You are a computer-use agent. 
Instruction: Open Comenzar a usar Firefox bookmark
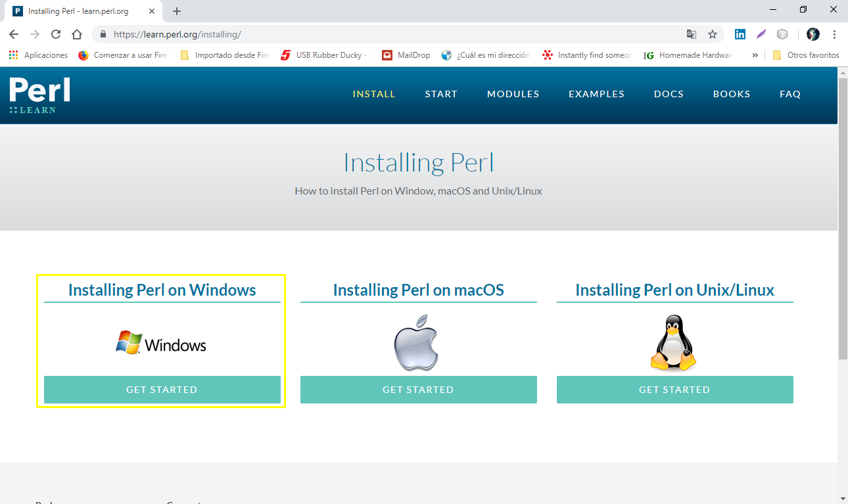pyautogui.click(x=122, y=55)
